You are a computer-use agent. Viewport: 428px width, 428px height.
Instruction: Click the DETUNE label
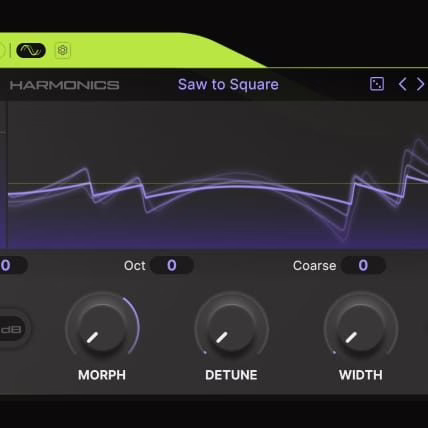tap(231, 375)
